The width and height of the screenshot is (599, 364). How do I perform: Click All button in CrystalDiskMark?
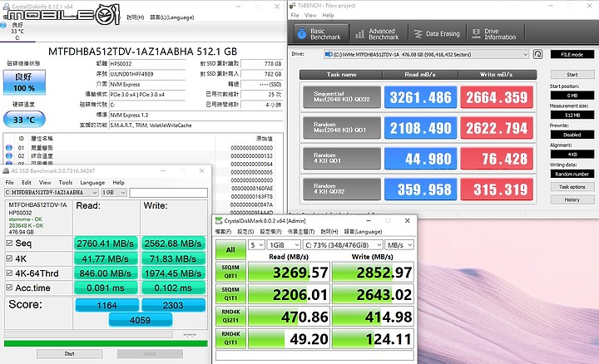pos(230,249)
